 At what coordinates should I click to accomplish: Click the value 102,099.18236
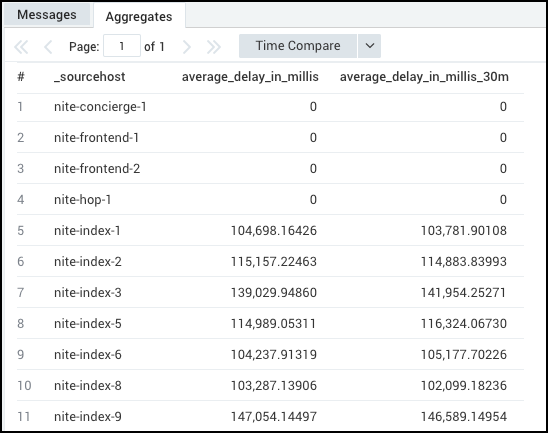[463, 386]
